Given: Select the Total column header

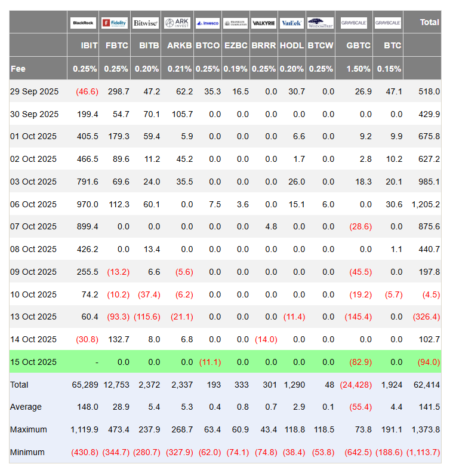Looking at the screenshot, I should coord(429,22).
